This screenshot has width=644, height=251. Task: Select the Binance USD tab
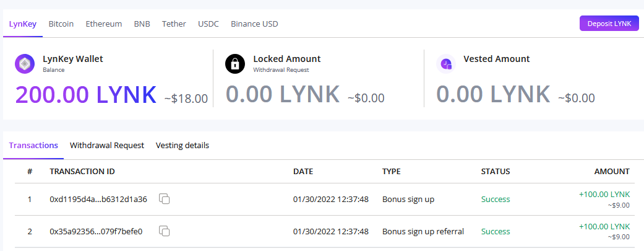pyautogui.click(x=254, y=24)
